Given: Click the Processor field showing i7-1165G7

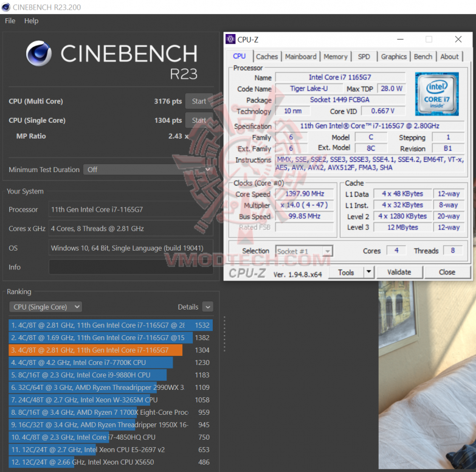Looking at the screenshot, I should (131, 209).
